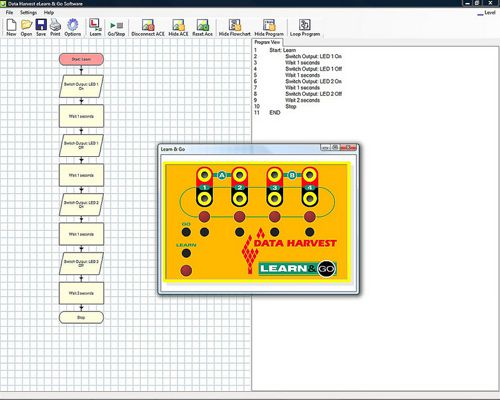Click the New file toolbar icon
This screenshot has height=400, width=500.
tap(11, 27)
